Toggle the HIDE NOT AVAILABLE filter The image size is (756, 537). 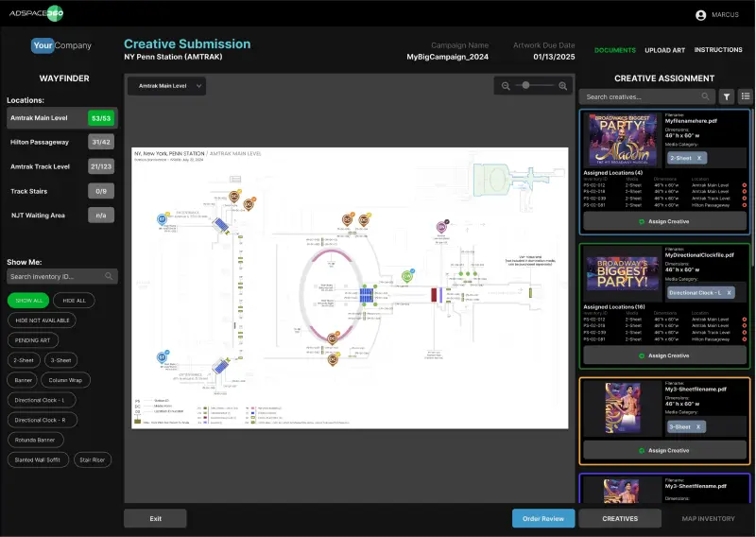[x=44, y=320]
